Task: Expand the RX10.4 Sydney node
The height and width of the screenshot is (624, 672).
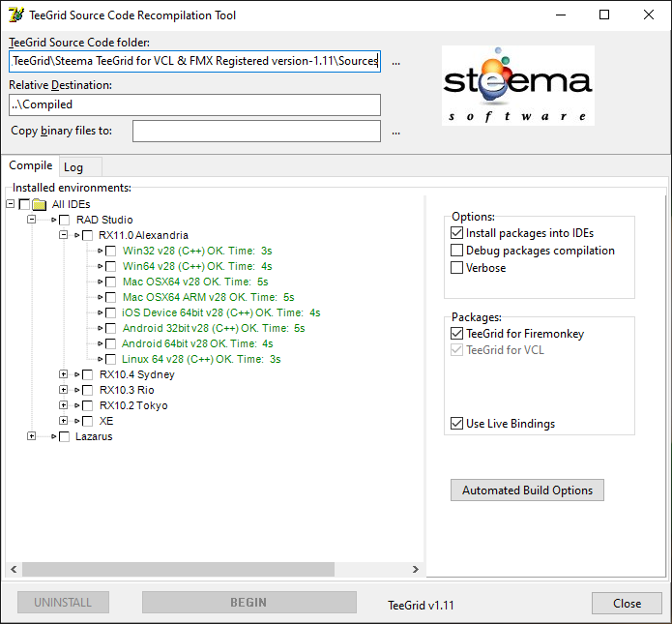Action: coord(64,374)
